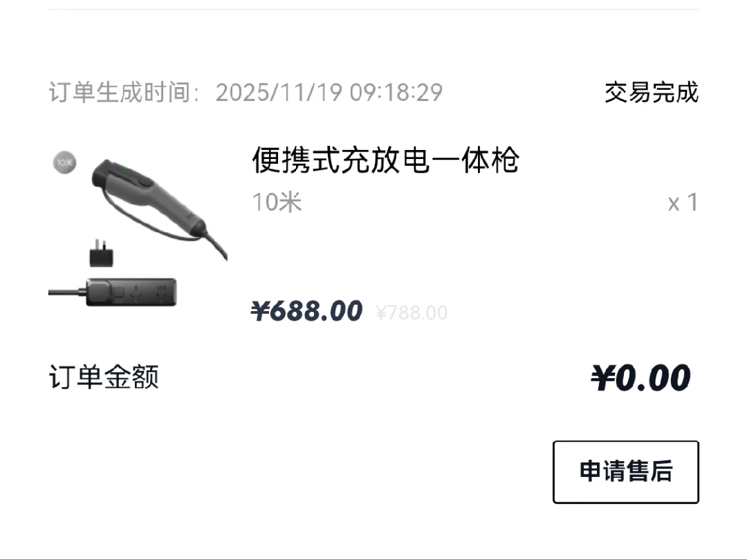747x560 pixels.
Task: Click the 订单金额 label
Action: click(x=104, y=377)
